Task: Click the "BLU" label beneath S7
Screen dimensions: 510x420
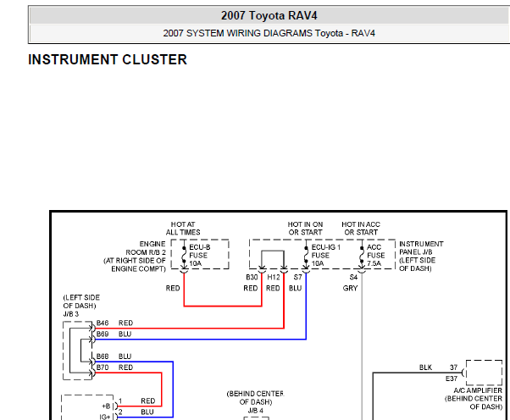Action: (296, 289)
